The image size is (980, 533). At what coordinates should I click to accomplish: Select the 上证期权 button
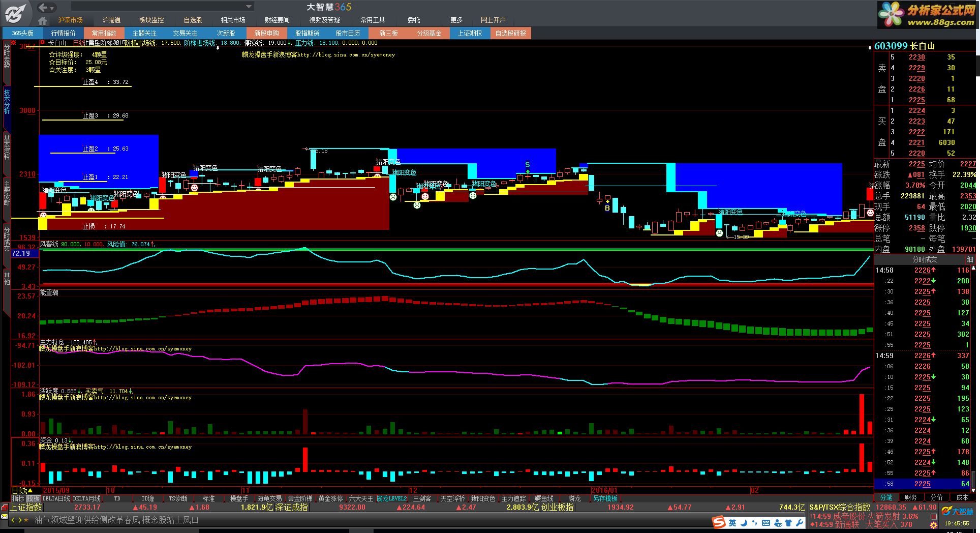pyautogui.click(x=470, y=33)
